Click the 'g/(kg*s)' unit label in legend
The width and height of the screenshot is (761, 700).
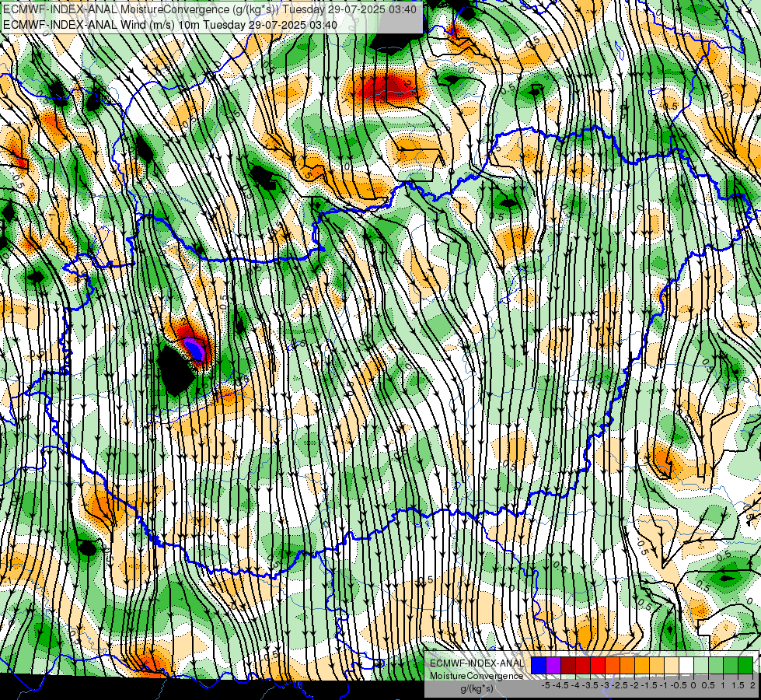point(476,689)
